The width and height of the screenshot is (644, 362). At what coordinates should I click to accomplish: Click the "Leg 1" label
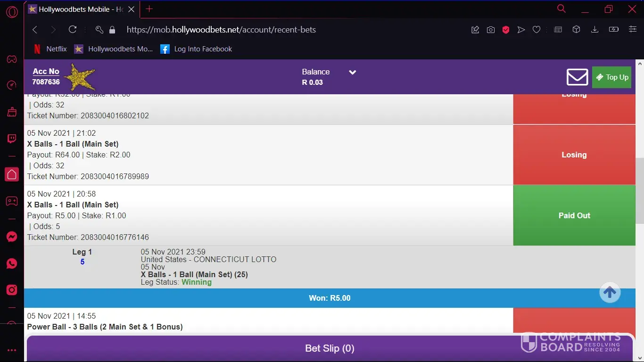(82, 252)
